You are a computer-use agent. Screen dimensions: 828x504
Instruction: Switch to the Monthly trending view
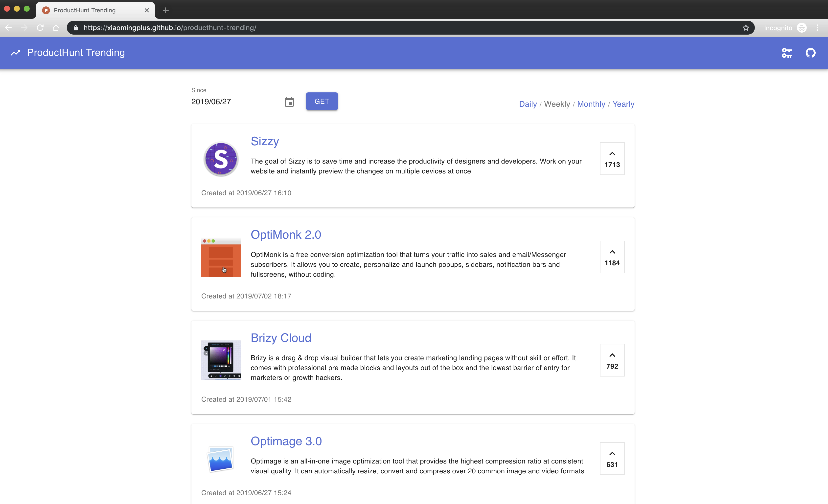pos(591,104)
